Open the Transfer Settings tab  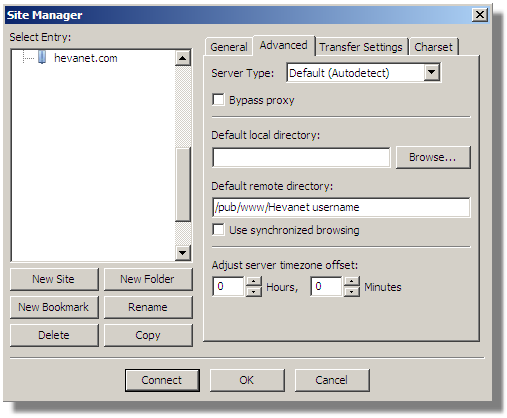[361, 47]
